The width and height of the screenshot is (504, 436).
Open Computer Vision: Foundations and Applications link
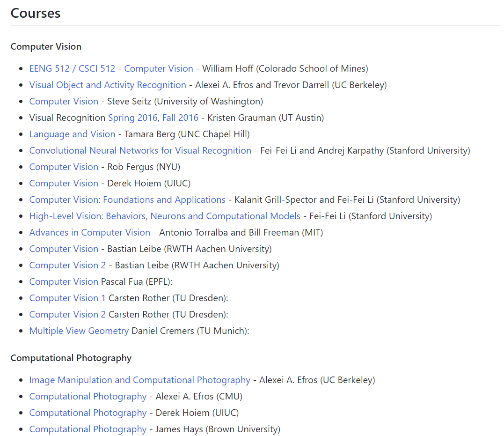(x=127, y=200)
